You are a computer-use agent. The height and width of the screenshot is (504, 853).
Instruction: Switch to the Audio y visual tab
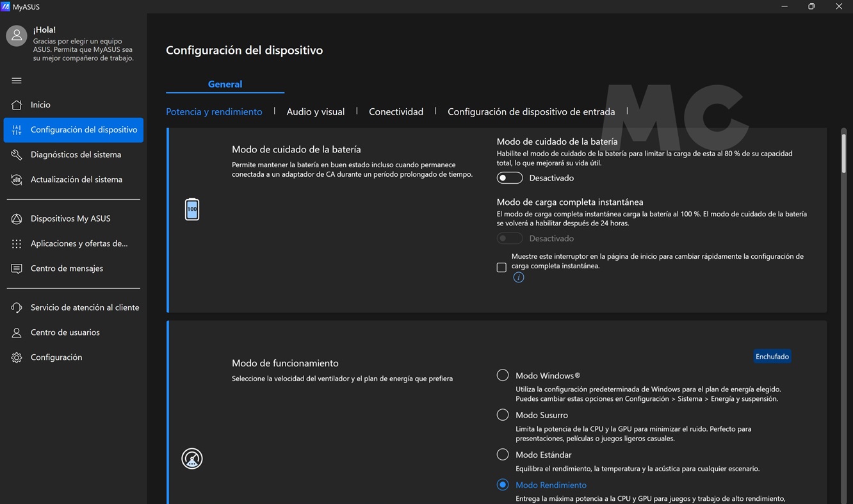coord(315,111)
